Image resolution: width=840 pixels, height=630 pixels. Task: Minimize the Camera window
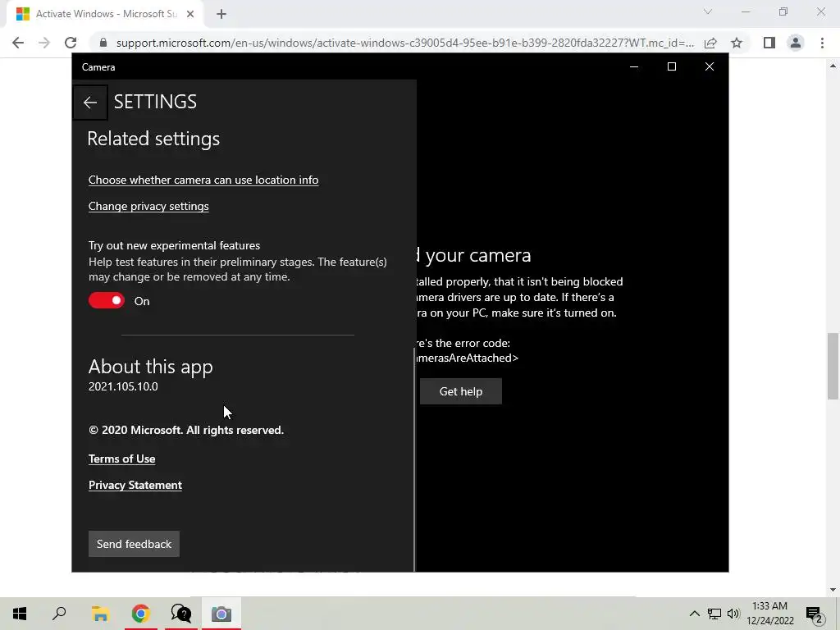(x=634, y=67)
